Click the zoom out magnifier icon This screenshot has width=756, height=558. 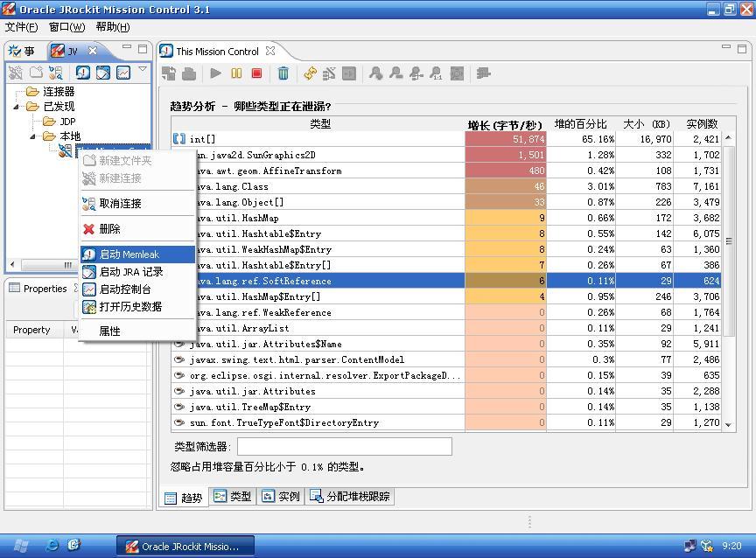pyautogui.click(x=395, y=73)
